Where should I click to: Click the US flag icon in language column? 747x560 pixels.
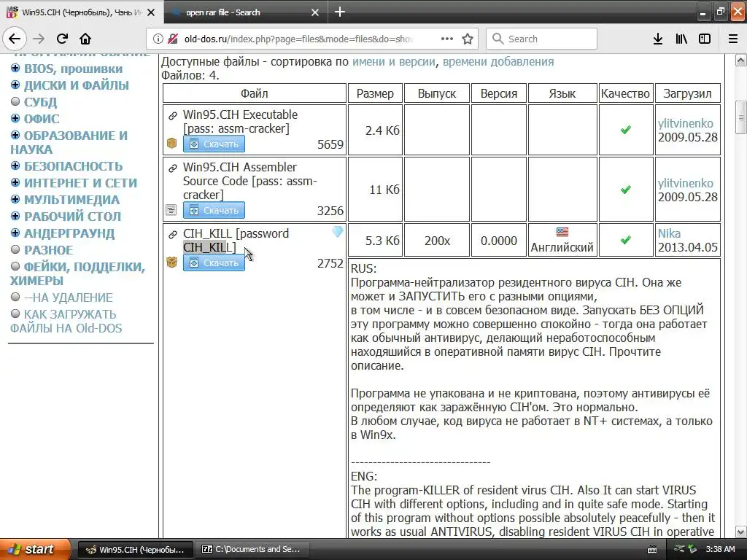click(562, 232)
